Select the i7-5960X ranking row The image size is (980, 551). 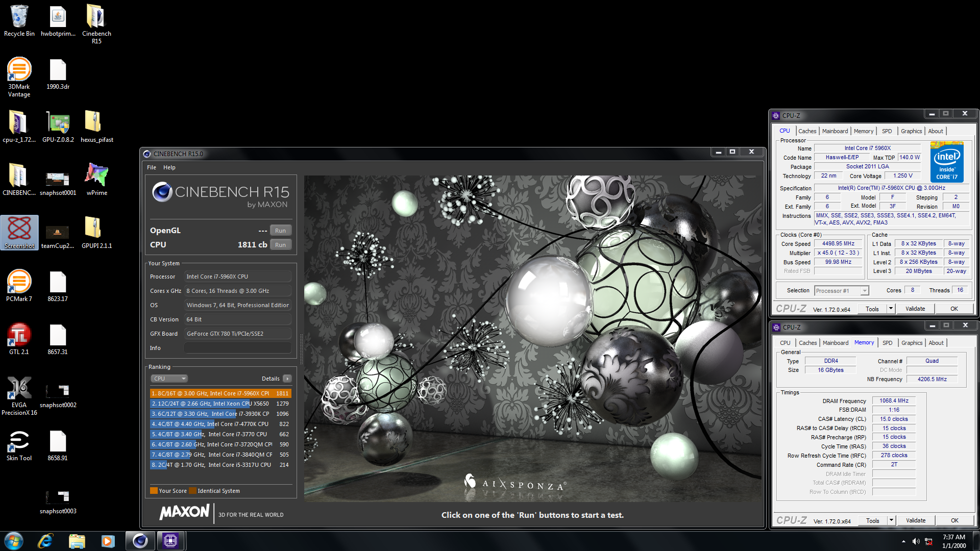(x=220, y=393)
